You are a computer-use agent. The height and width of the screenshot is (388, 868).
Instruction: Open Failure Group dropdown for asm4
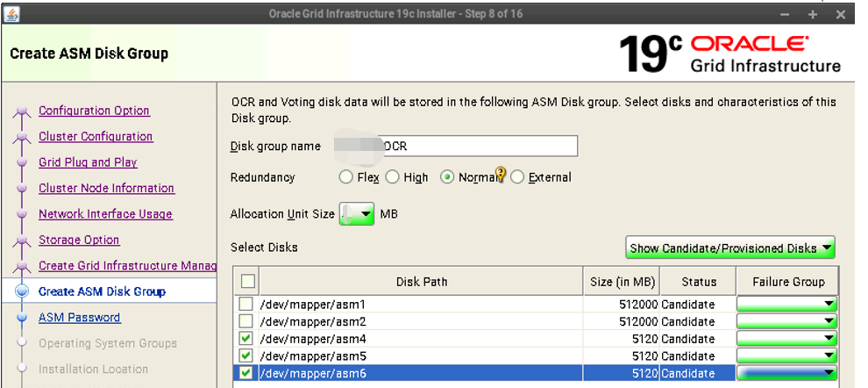coord(786,339)
